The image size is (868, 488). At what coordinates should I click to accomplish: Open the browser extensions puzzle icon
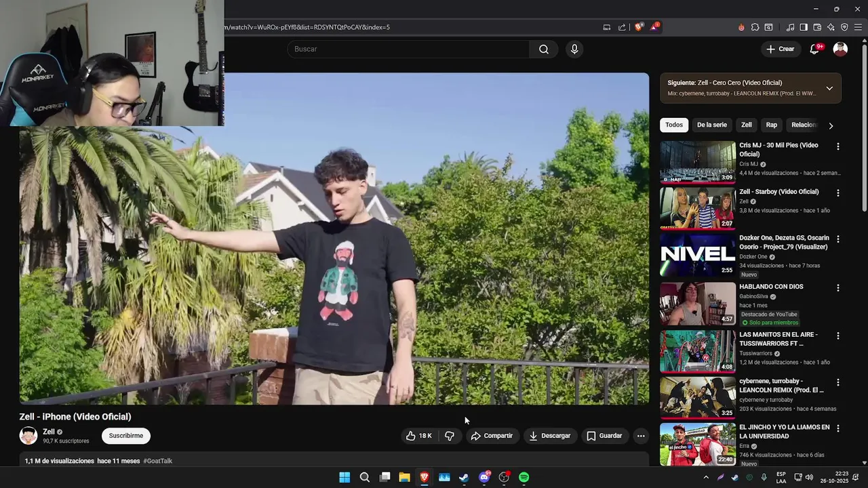[755, 27]
